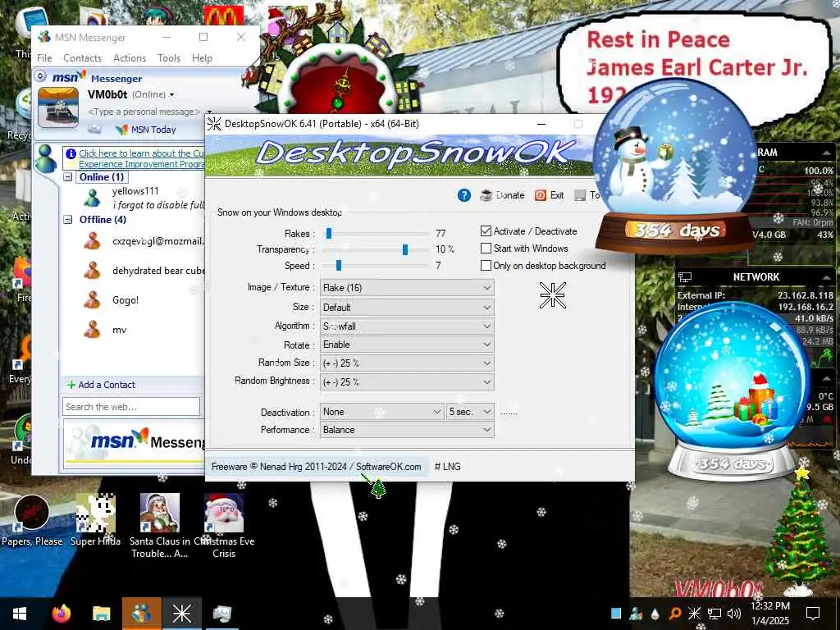Click the Papers, Please desktop icon

(x=32, y=520)
